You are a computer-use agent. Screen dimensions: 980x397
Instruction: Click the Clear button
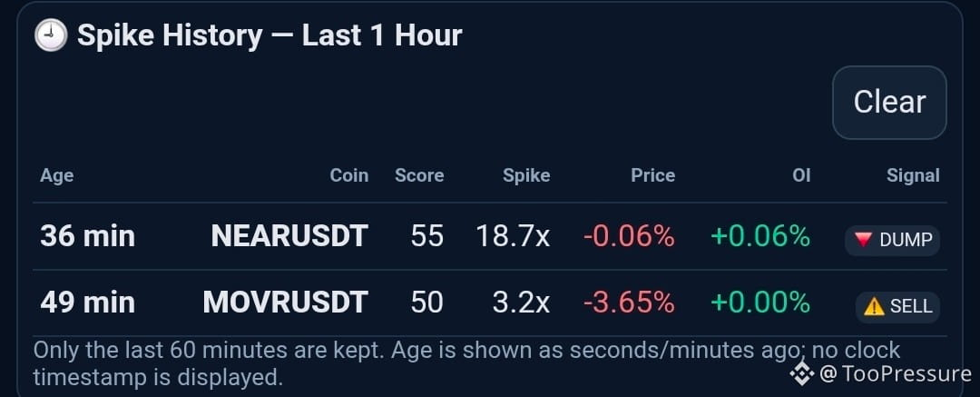click(x=889, y=102)
